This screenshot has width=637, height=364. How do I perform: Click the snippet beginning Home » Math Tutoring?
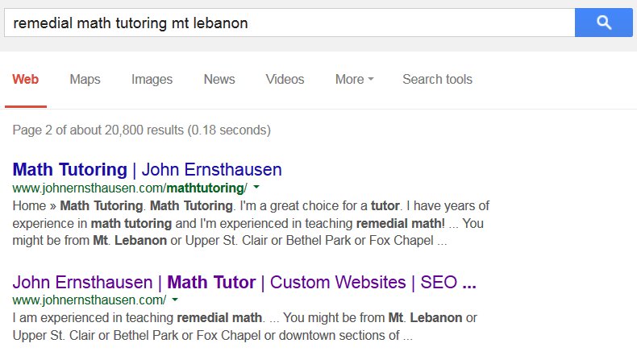(x=251, y=223)
